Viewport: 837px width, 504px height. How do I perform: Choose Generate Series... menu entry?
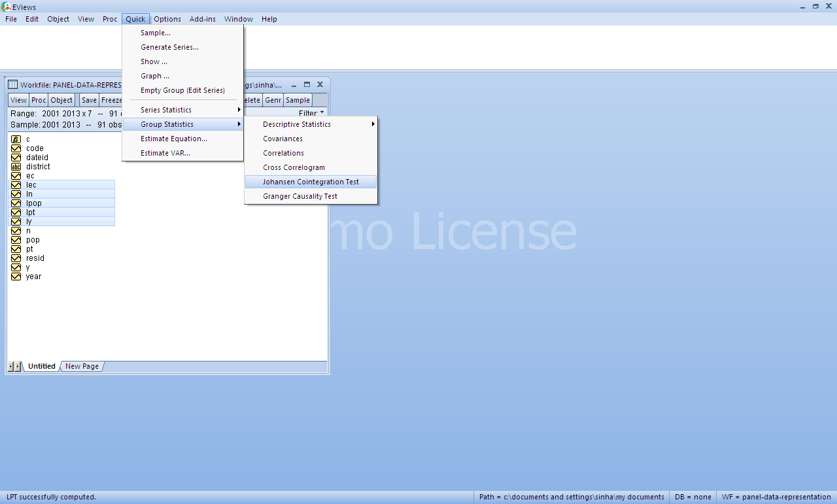[x=182, y=47]
